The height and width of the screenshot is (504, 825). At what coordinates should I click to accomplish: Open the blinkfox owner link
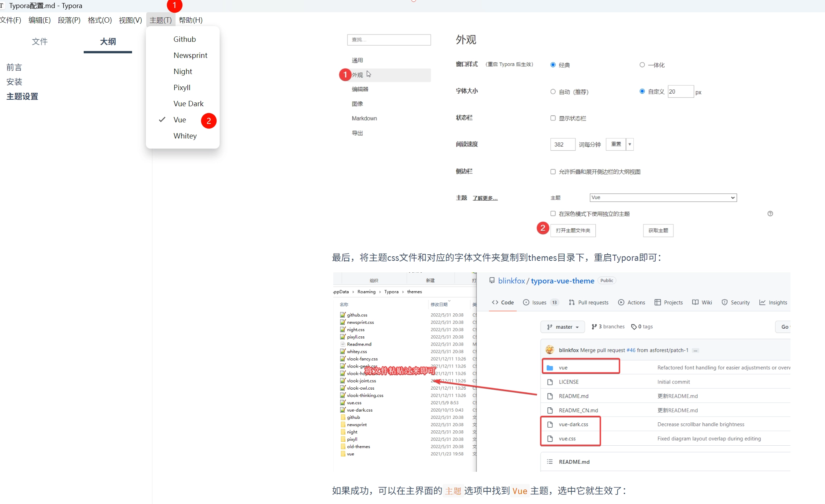point(511,281)
